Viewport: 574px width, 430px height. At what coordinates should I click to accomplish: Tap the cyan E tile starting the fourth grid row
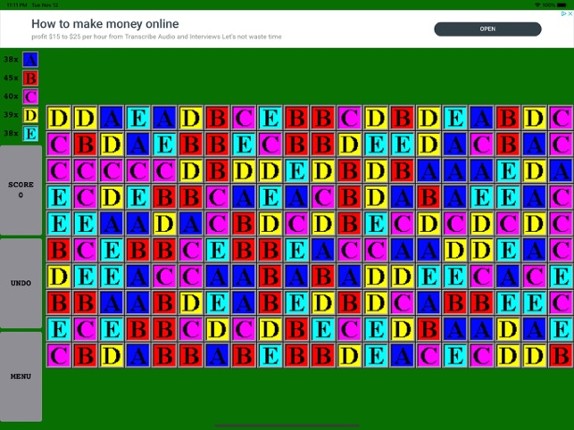pos(59,197)
